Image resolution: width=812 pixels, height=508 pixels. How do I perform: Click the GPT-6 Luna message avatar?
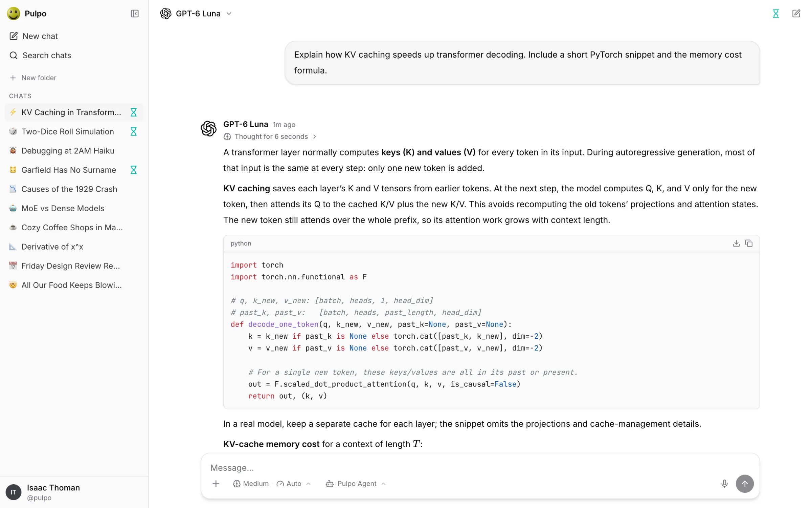coord(208,129)
